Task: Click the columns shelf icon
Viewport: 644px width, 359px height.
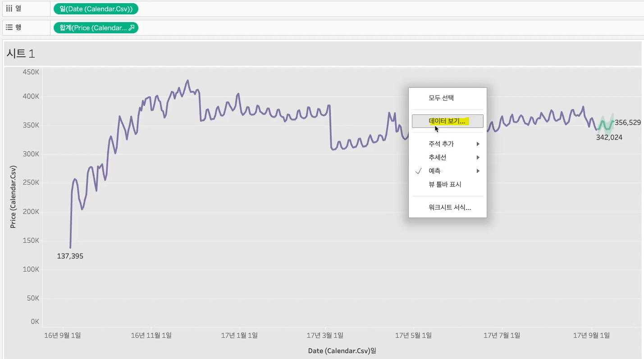Action: click(x=9, y=9)
